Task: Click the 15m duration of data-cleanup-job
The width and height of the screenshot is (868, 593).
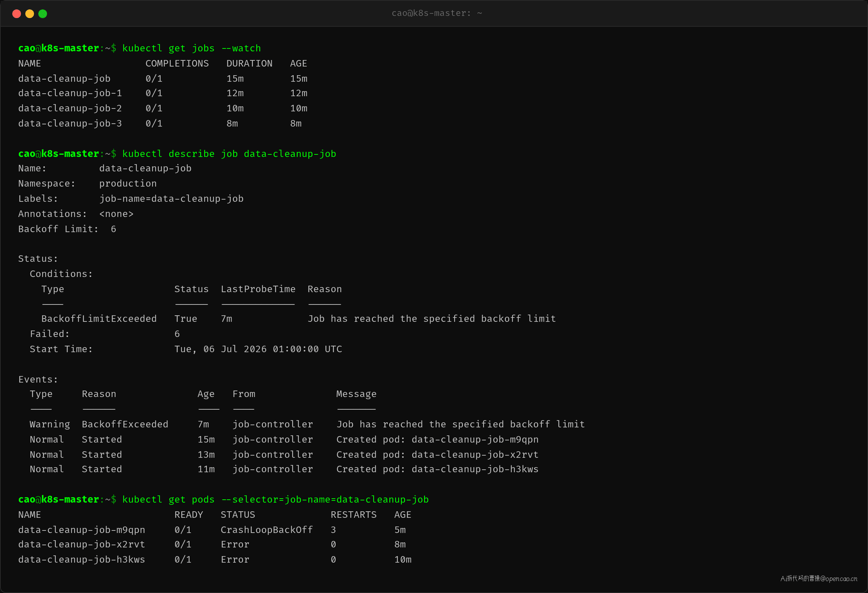Action: click(x=235, y=78)
